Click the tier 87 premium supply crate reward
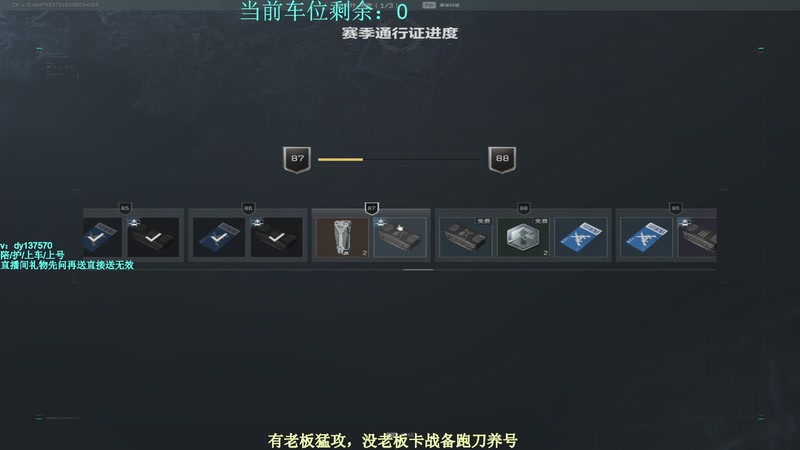The image size is (800, 450). (x=400, y=237)
